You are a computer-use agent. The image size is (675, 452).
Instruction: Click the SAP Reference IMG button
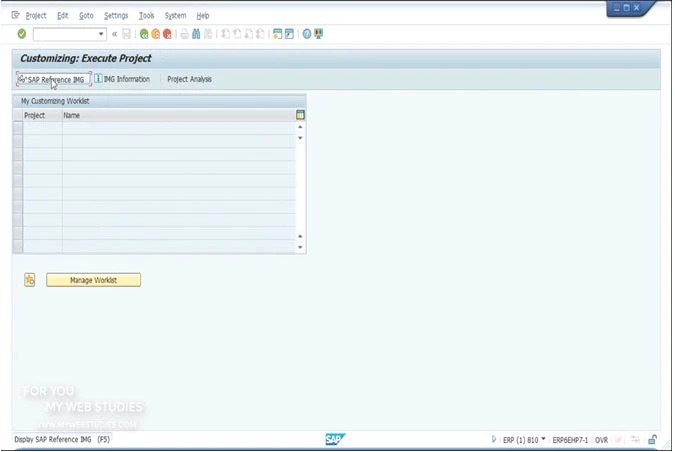coord(53,80)
